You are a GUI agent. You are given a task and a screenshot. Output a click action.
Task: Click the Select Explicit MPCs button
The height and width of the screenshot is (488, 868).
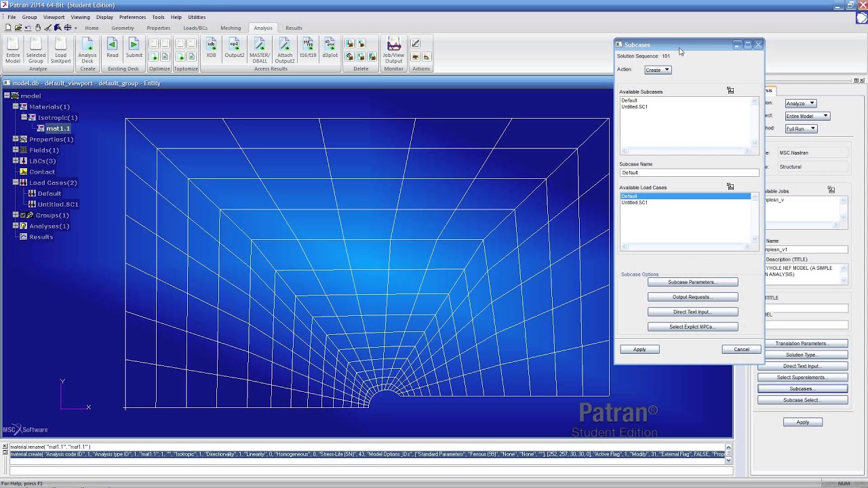coord(692,327)
